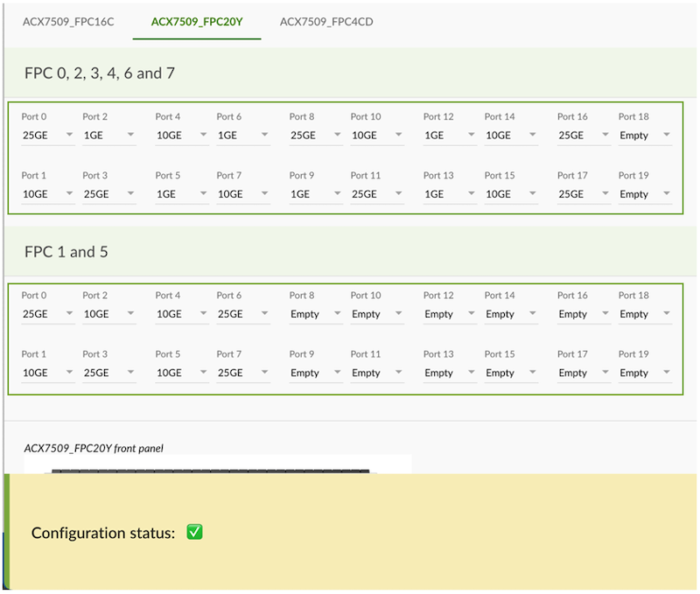Open Port 1 dropdown in FPC 0, 2, 3, 4, 6 and 7
The height and width of the screenshot is (594, 700).
click(x=48, y=194)
